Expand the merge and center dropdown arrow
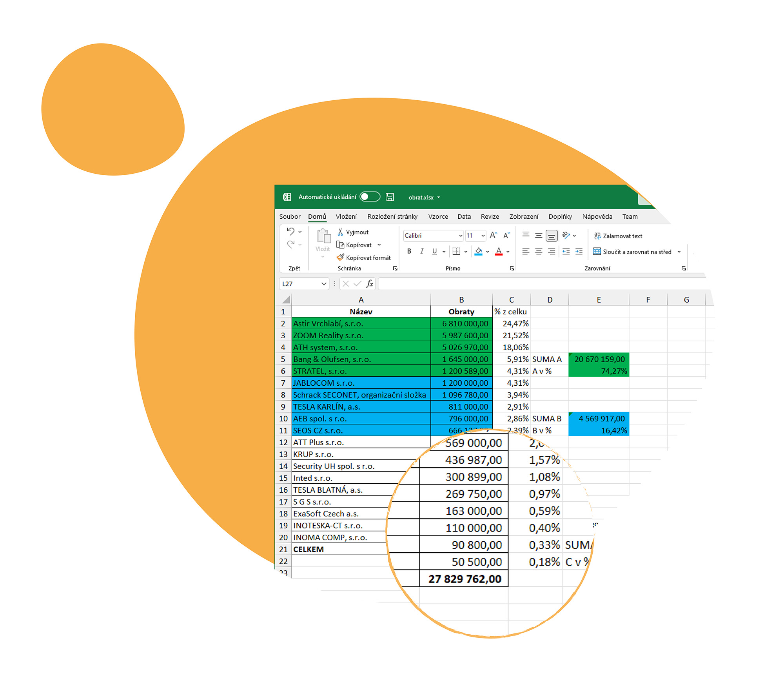The height and width of the screenshot is (675, 784). [679, 252]
